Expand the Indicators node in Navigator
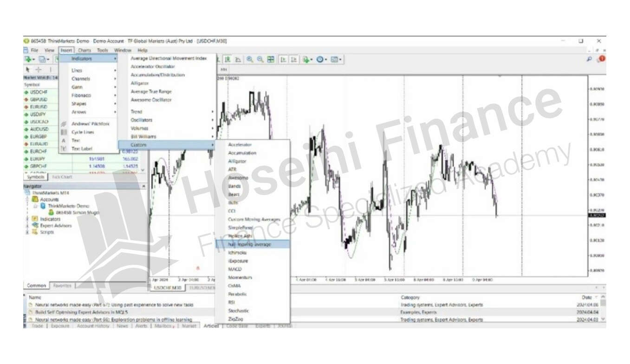This screenshot has height=364, width=630. (27, 219)
